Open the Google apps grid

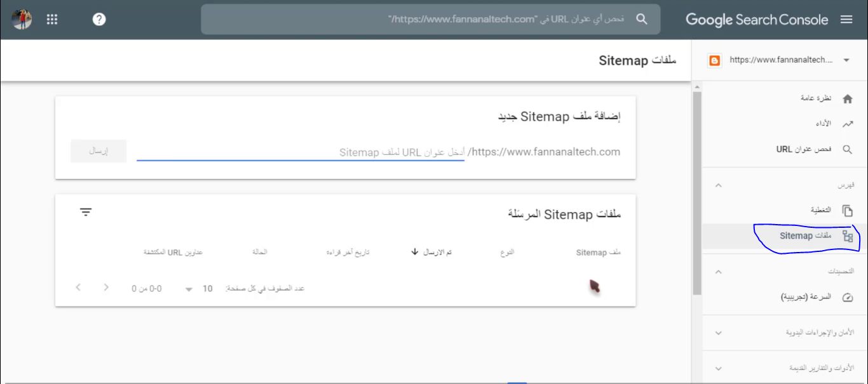tap(52, 19)
